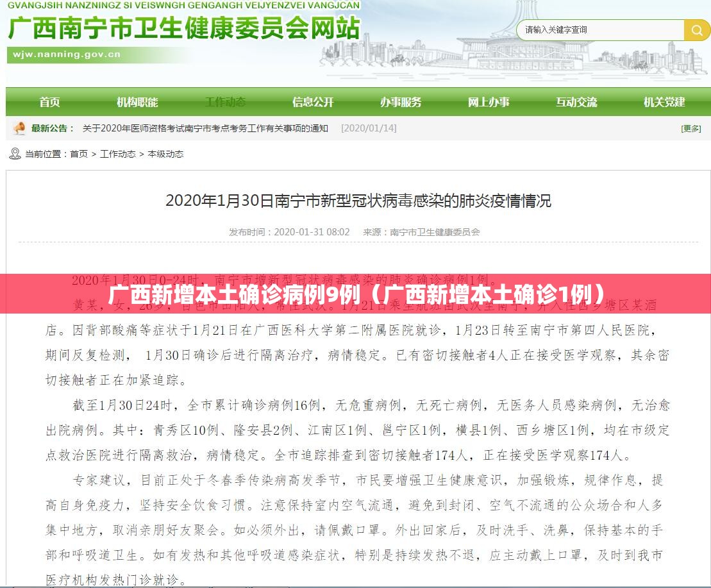This screenshot has width=711, height=588.
Task: Open the 互动交流 navigation item
Action: [x=576, y=102]
